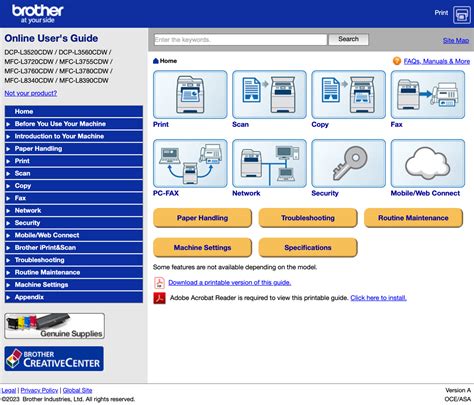Click the PDF download icon
Image resolution: width=474 pixels, height=405 pixels.
pos(159,283)
